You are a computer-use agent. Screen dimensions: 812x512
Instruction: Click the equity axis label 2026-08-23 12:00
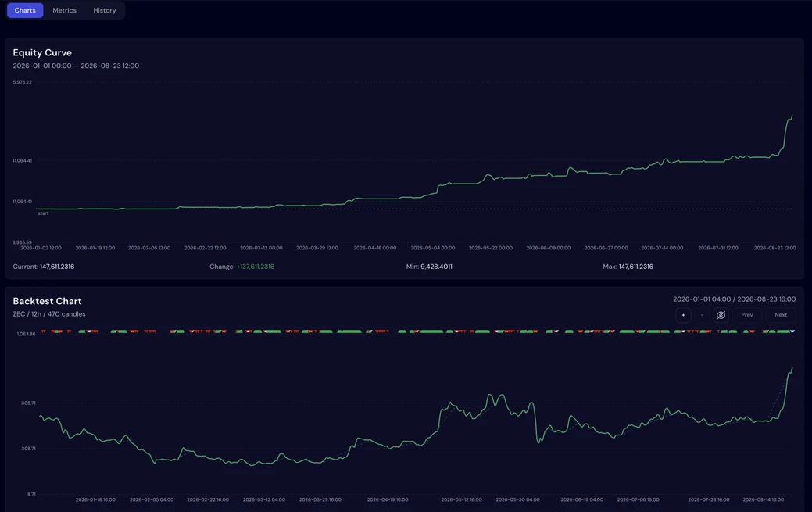[774, 248]
